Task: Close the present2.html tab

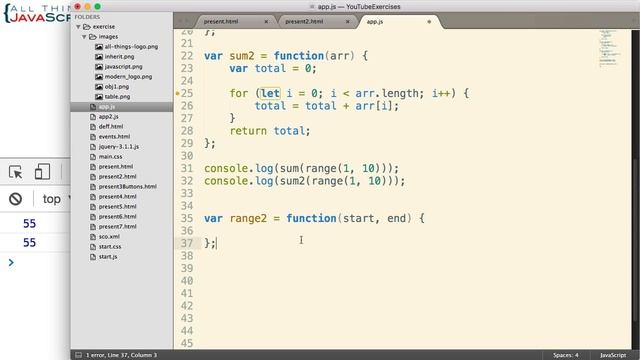Action: (x=348, y=22)
